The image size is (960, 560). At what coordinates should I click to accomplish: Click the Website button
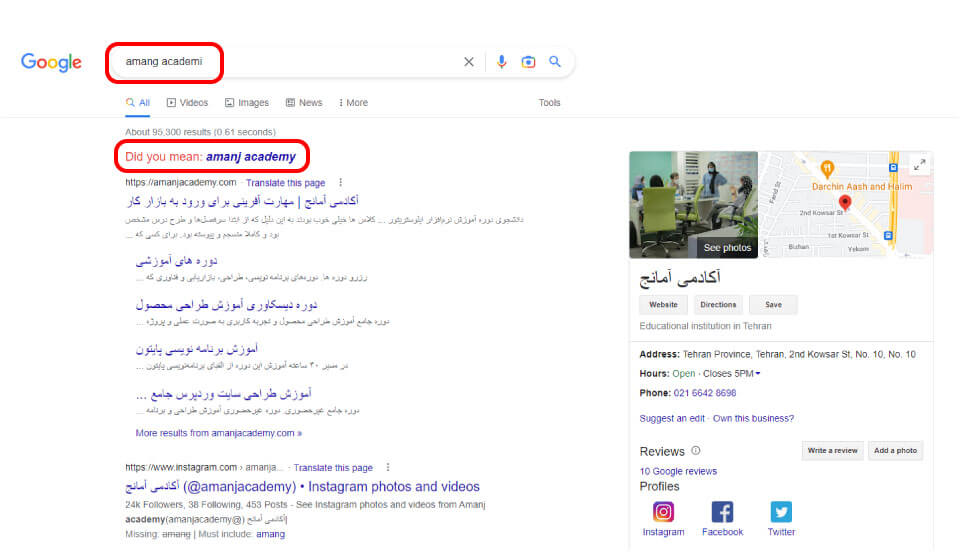[x=663, y=305]
